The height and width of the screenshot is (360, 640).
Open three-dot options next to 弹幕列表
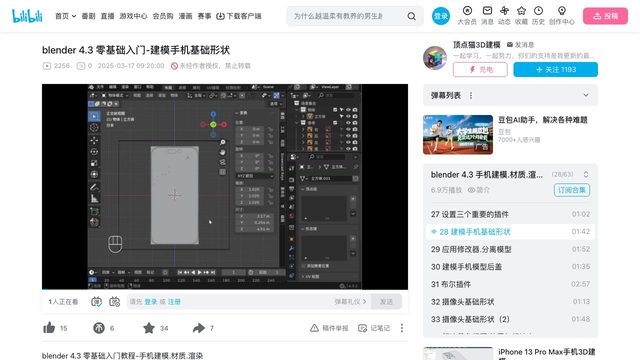(x=471, y=96)
